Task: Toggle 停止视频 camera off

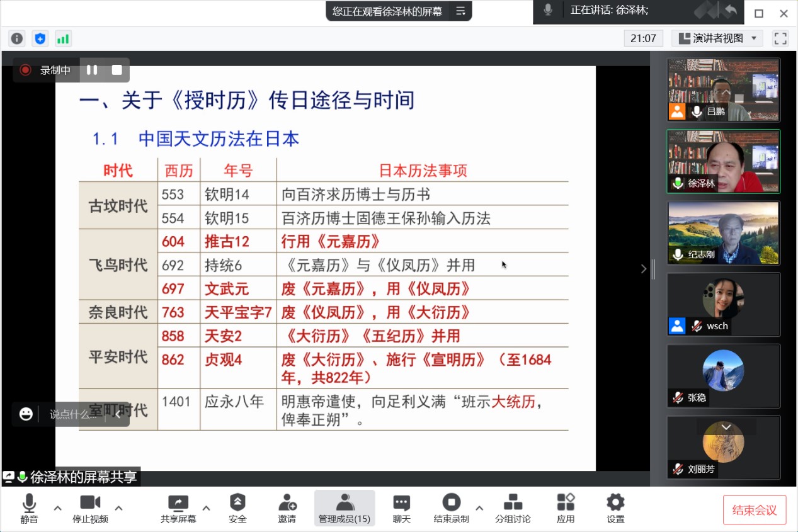Action: tap(90, 509)
